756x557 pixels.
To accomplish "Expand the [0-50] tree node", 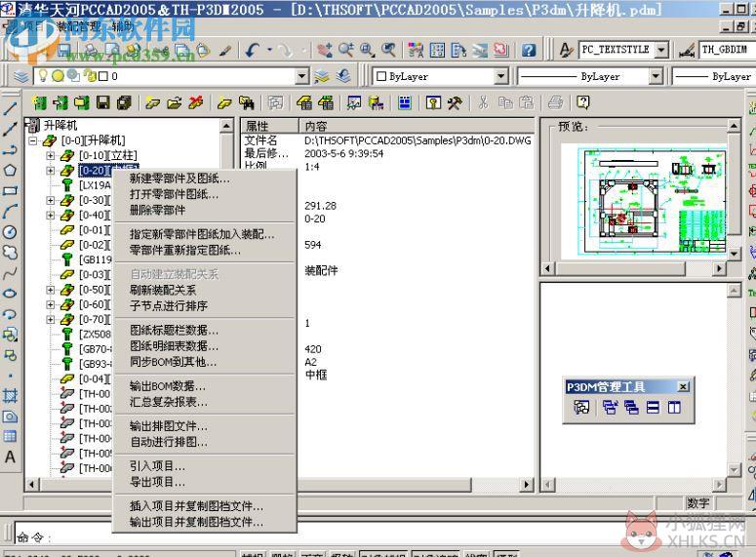I will [x=50, y=290].
